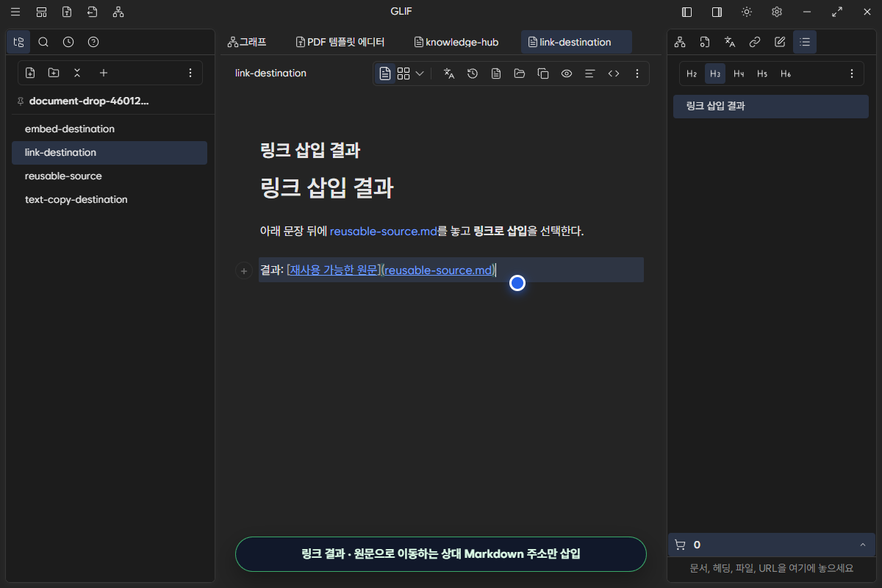Switch to the 그래프 tab
Viewport: 882px width, 588px height.
[247, 42]
